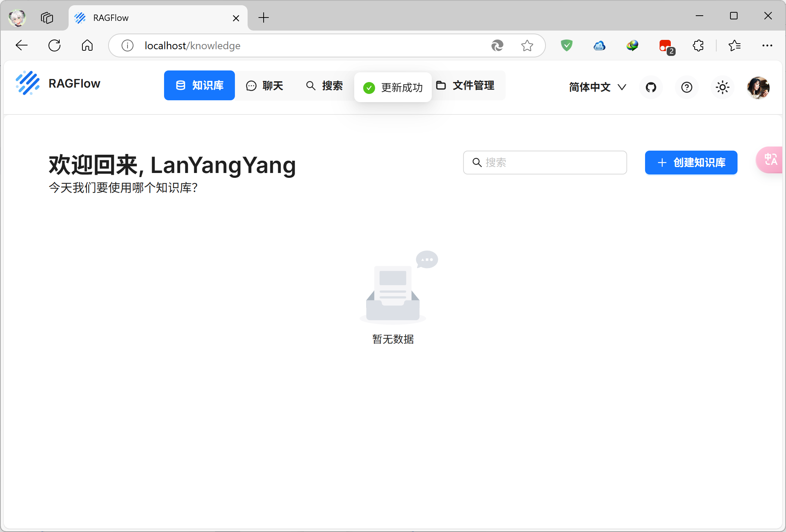Open a new browser tab
This screenshot has width=786, height=532.
264,18
